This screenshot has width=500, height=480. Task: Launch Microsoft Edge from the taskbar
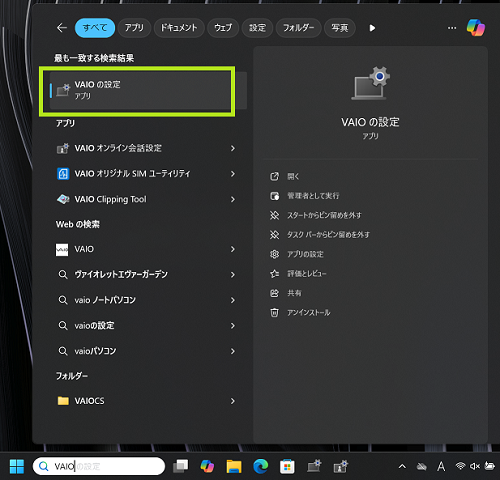click(x=261, y=466)
